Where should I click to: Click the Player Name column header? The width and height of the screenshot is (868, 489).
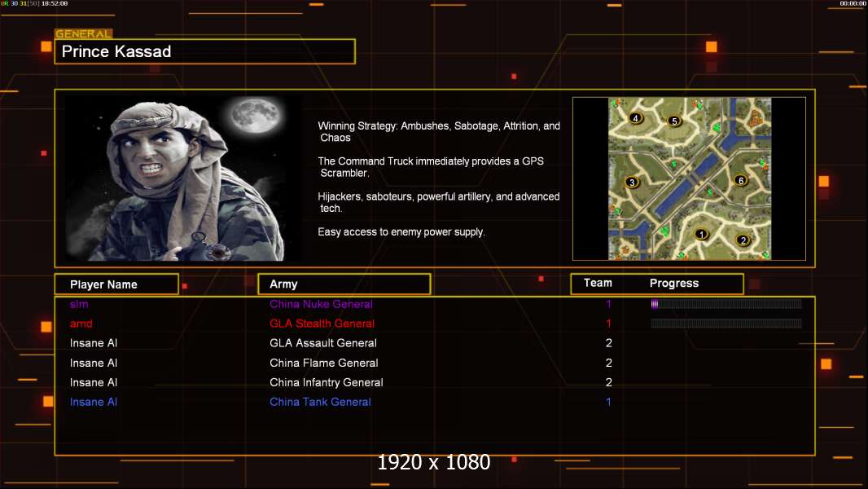point(116,284)
